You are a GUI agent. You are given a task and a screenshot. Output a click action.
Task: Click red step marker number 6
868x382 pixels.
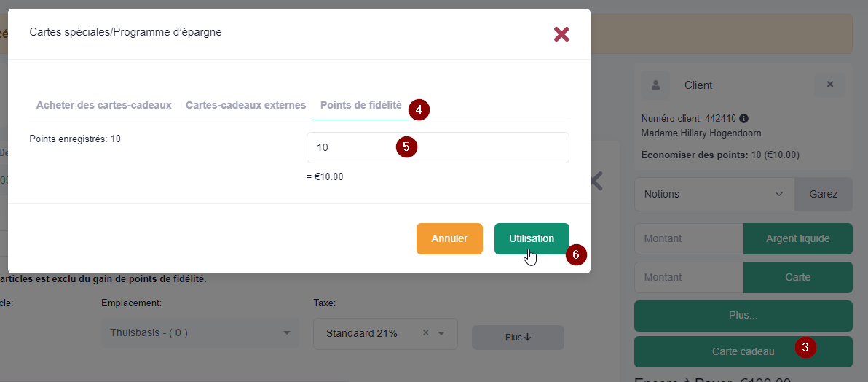576,255
